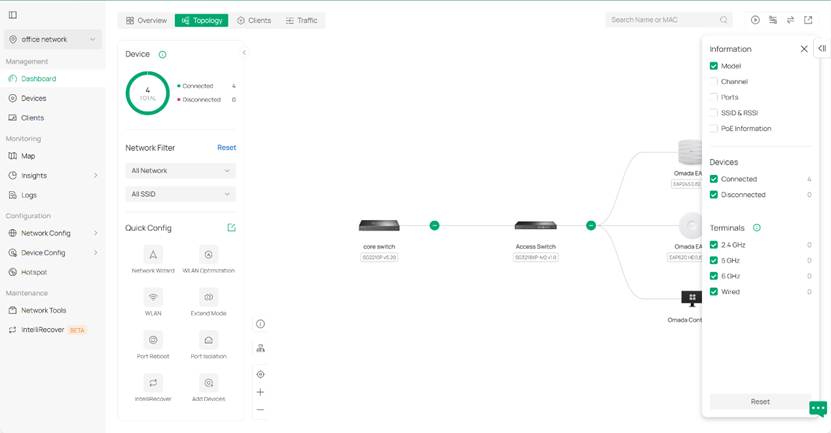The image size is (831, 433).
Task: Enable the SSID & RSSI checkbox
Action: (714, 113)
